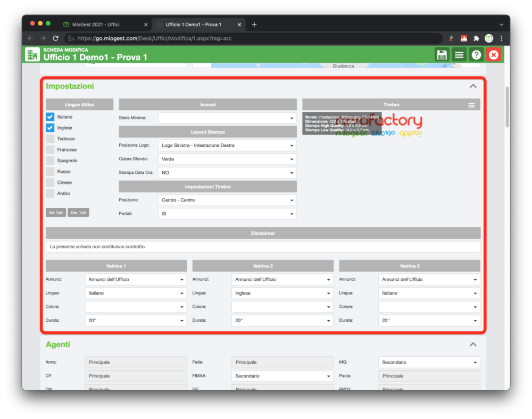Open the help question mark icon
532x419 pixels.
476,55
